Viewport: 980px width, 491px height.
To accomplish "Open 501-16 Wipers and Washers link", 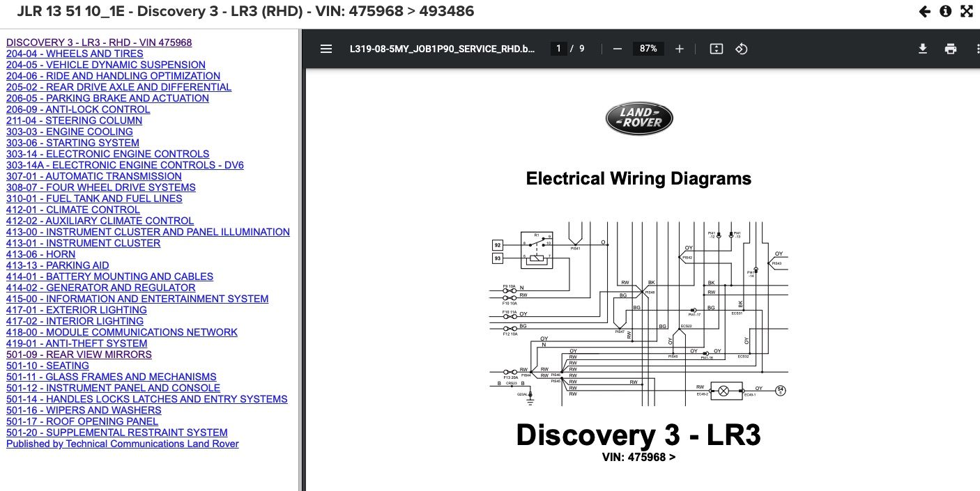I will (84, 410).
